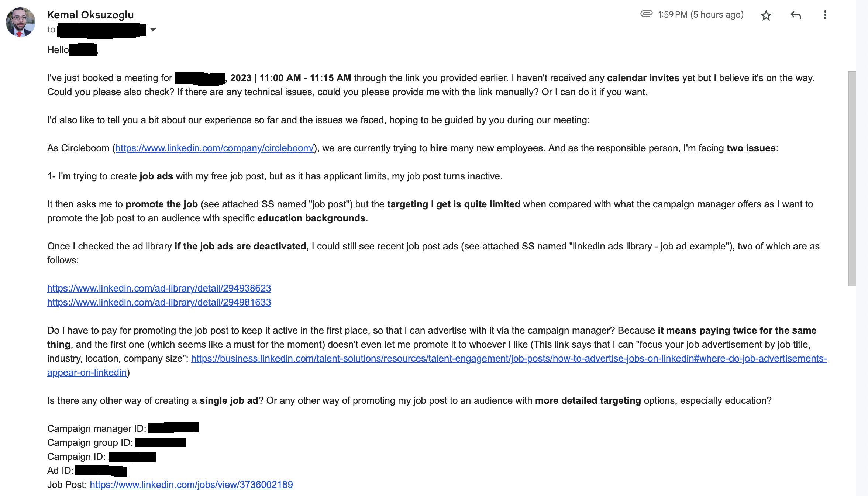Click the redacted meeting date before 2023
Screen dimensions: 868x496
200,78
